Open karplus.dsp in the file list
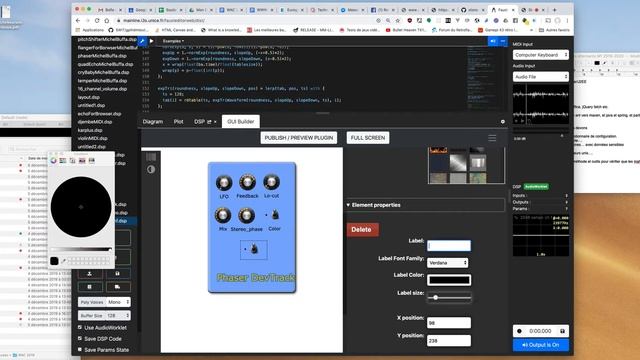The image size is (640, 360). pos(90,130)
